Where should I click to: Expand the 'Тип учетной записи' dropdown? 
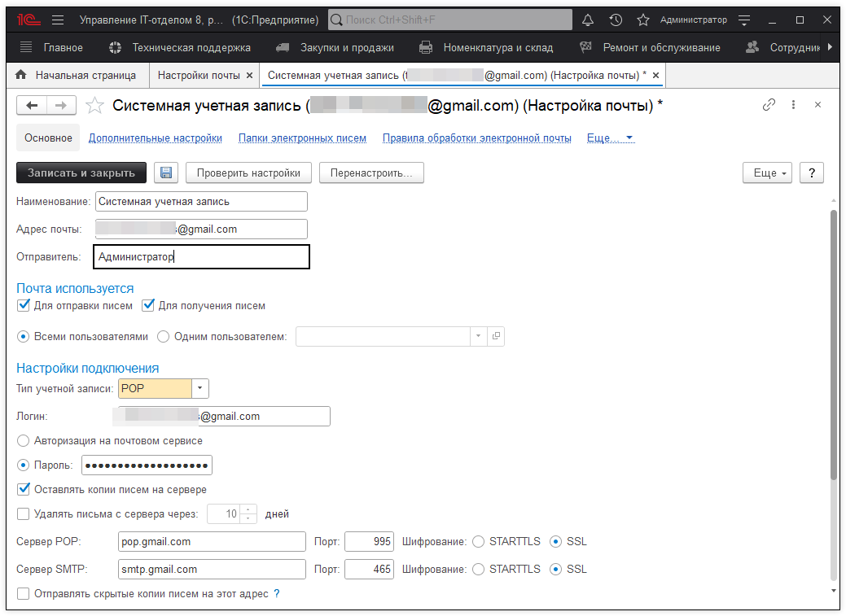tap(200, 388)
